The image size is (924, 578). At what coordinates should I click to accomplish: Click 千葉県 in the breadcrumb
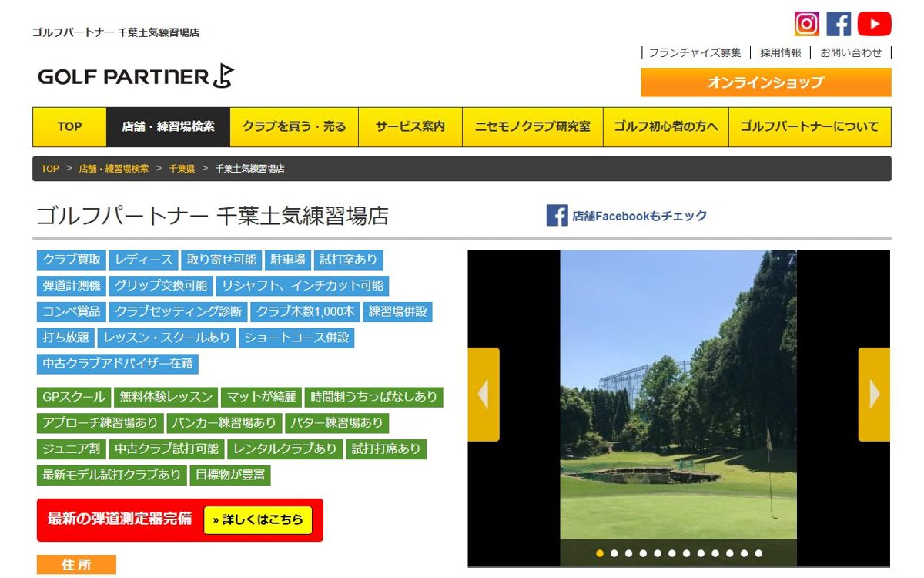182,169
